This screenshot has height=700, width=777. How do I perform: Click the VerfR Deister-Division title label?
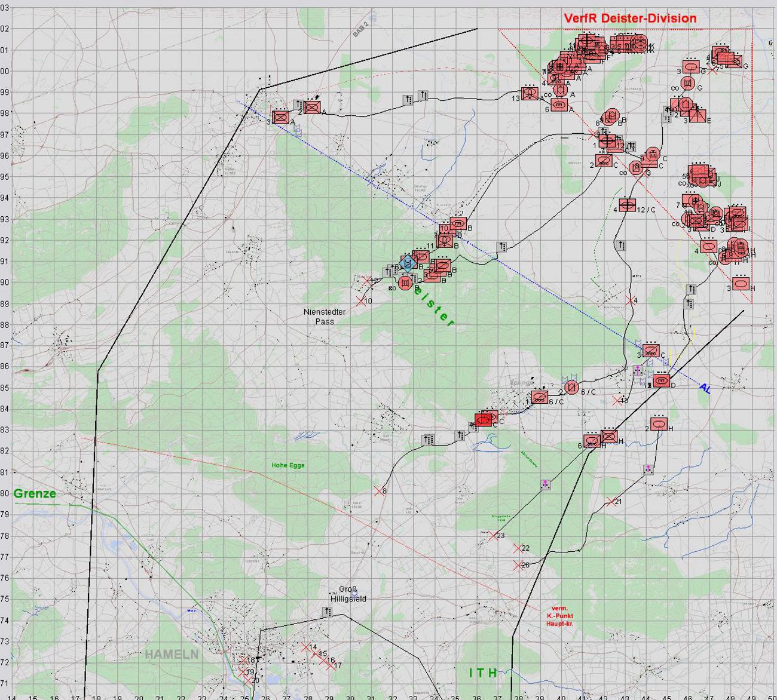point(630,19)
